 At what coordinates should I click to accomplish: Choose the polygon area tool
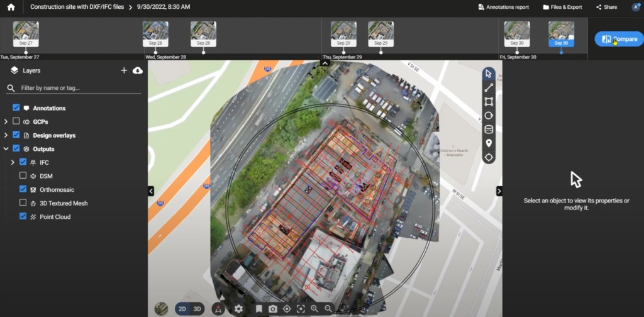click(x=489, y=101)
